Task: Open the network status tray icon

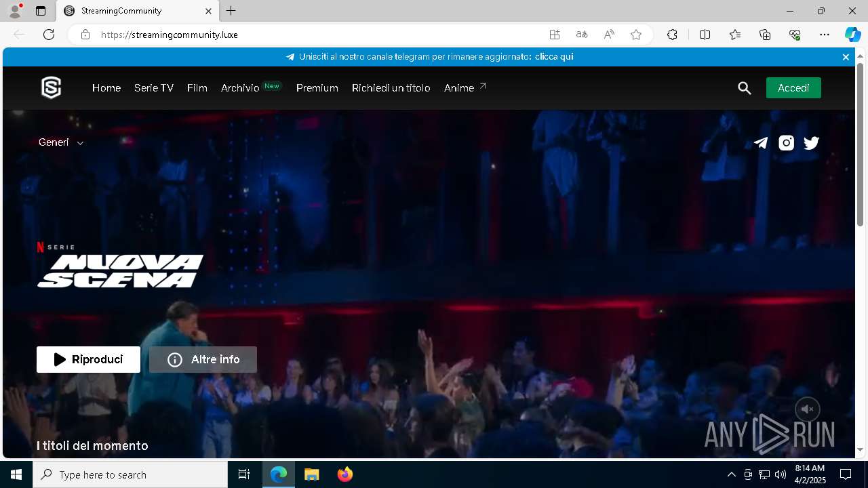Action: click(x=764, y=474)
